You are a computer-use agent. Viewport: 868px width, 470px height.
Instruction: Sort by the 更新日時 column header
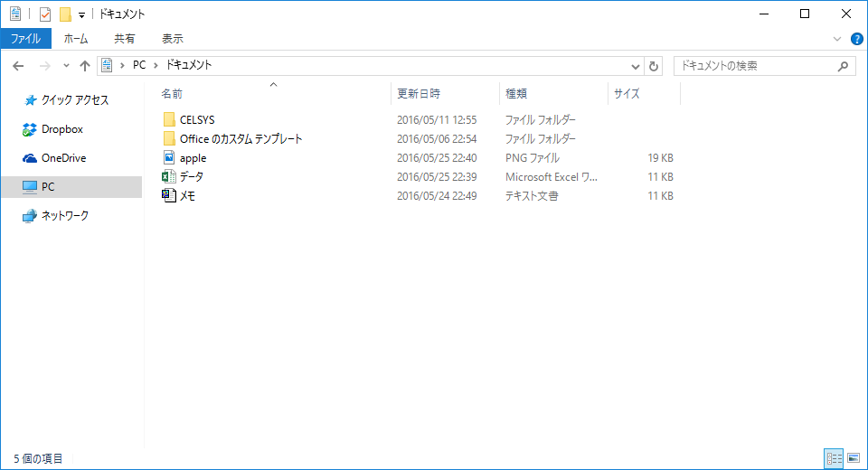[x=419, y=93]
